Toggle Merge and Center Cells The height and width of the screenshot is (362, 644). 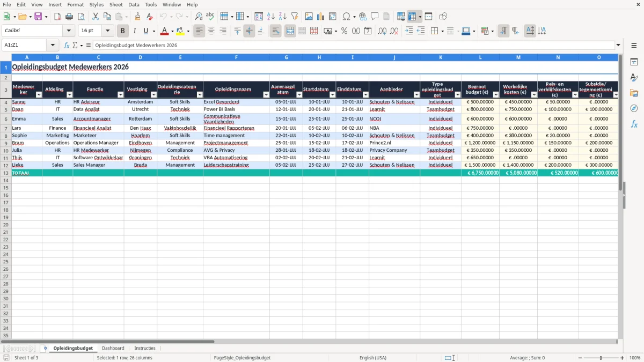[290, 31]
